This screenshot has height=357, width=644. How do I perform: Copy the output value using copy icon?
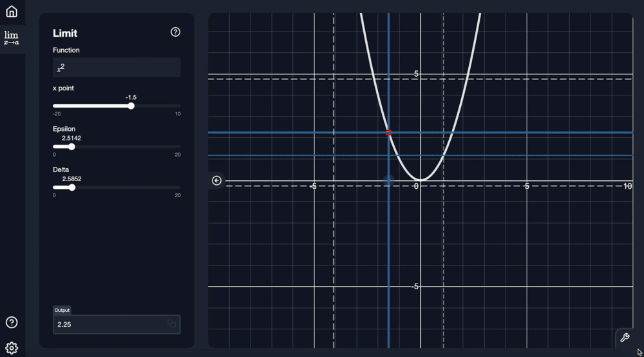click(x=172, y=323)
